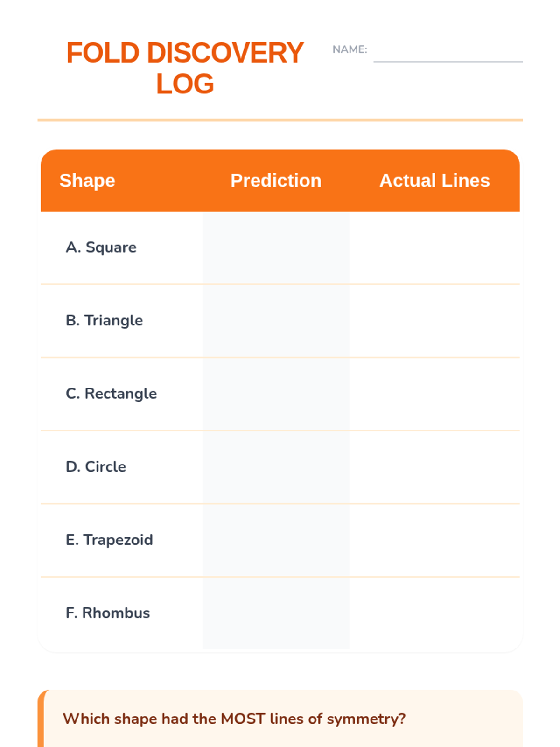Click the E. Trapezoid row label
The height and width of the screenshot is (747, 560).
(x=110, y=540)
